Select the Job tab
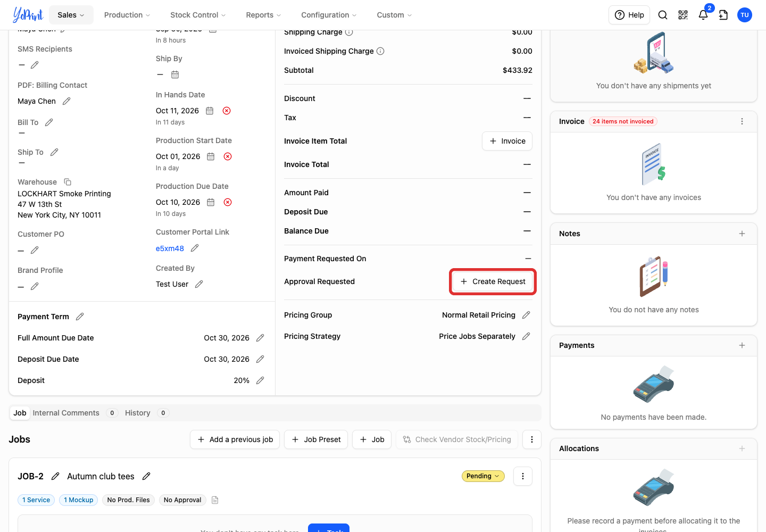The height and width of the screenshot is (532, 766). [20, 413]
